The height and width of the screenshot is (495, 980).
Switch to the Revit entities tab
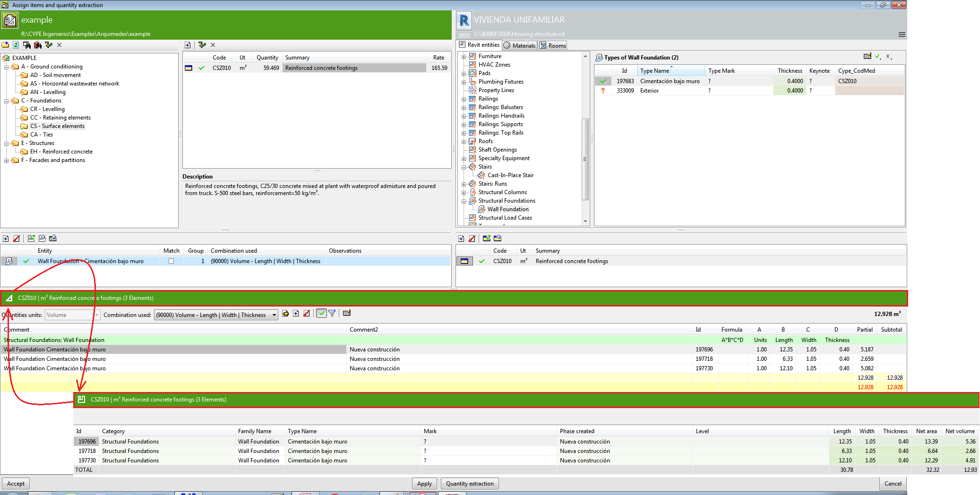pyautogui.click(x=479, y=45)
